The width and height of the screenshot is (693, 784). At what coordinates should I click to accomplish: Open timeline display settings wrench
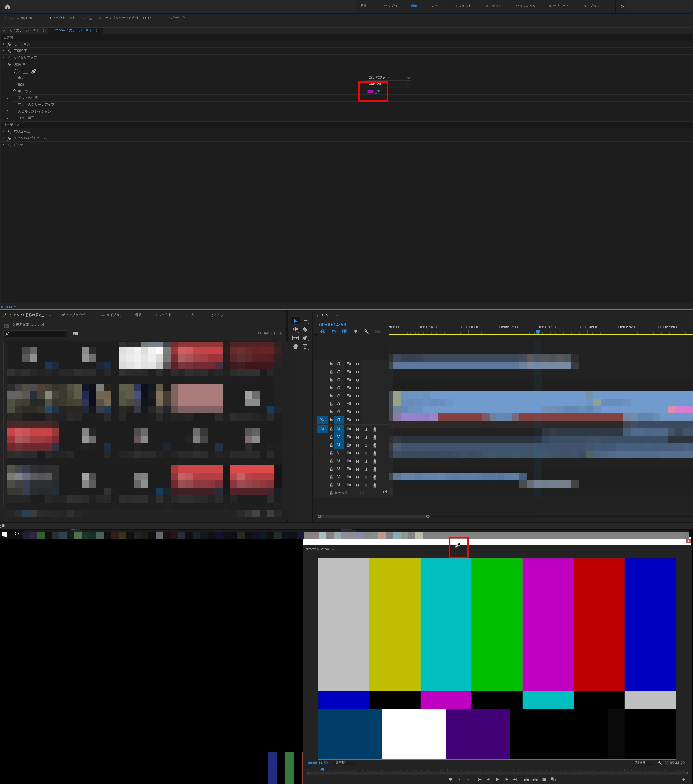366,332
